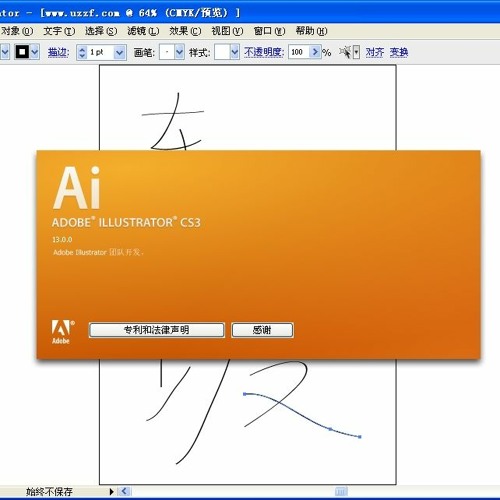Open the 滤镜(L) menu
This screenshot has width=500, height=500.
[x=143, y=31]
